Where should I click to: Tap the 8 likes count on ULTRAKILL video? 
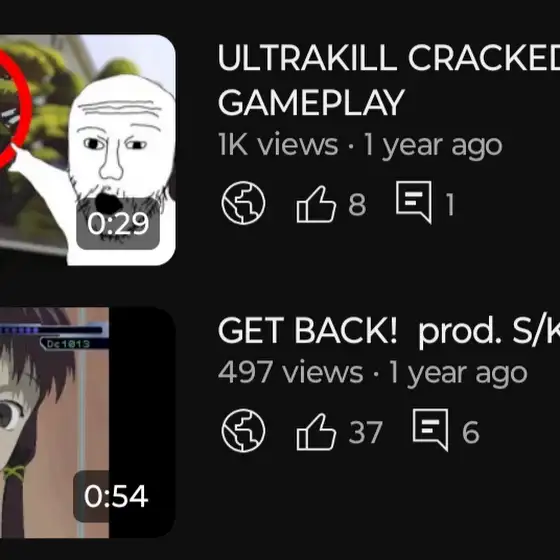(x=357, y=205)
